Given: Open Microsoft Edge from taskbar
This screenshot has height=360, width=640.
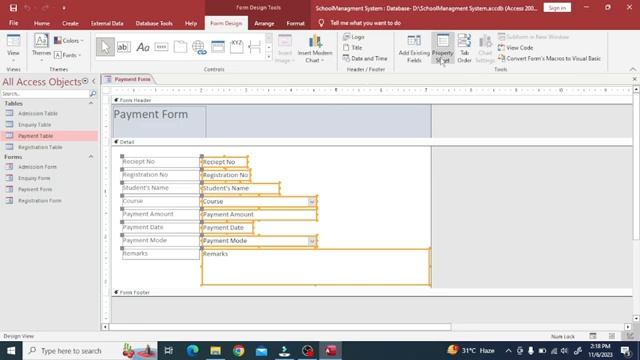Looking at the screenshot, I should tap(192, 351).
